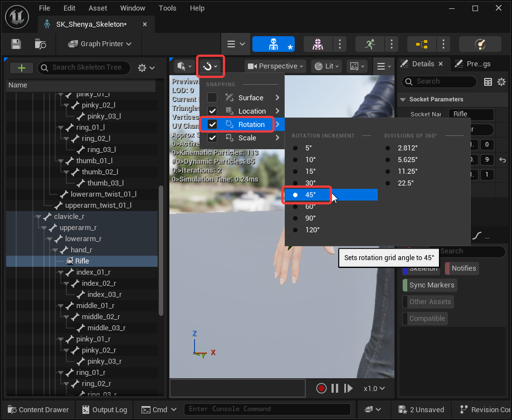Click the Search Skeleton Tree field
Screen dimensions: 512x420
click(84, 67)
